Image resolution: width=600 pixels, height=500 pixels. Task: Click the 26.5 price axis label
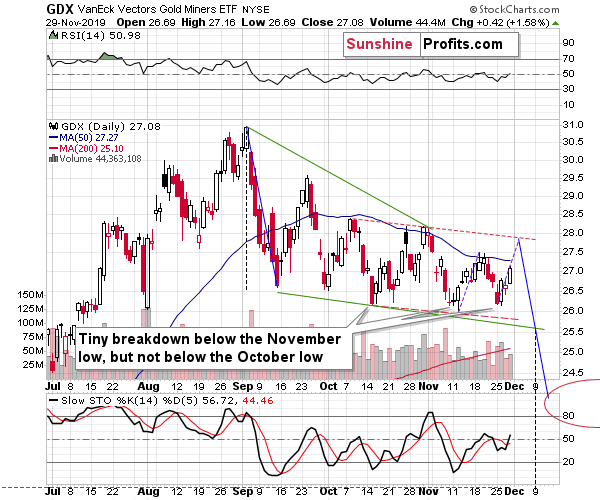coord(573,291)
